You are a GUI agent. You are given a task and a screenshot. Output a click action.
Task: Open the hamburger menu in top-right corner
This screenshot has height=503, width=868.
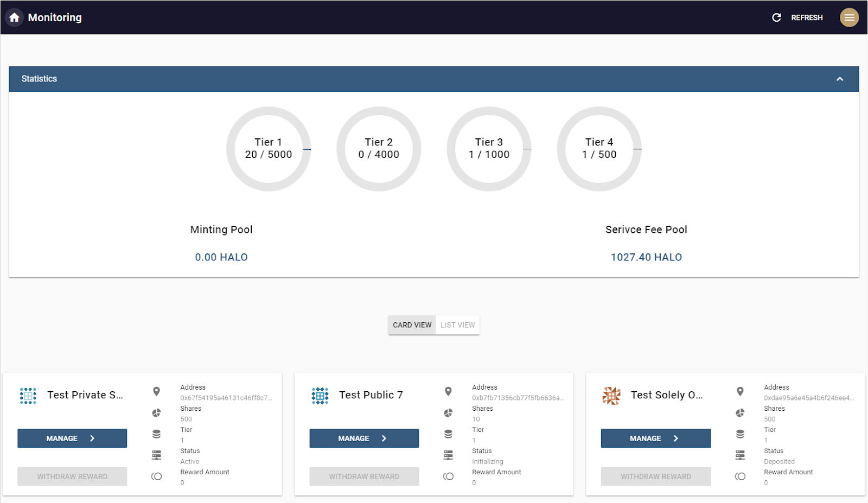(x=849, y=17)
